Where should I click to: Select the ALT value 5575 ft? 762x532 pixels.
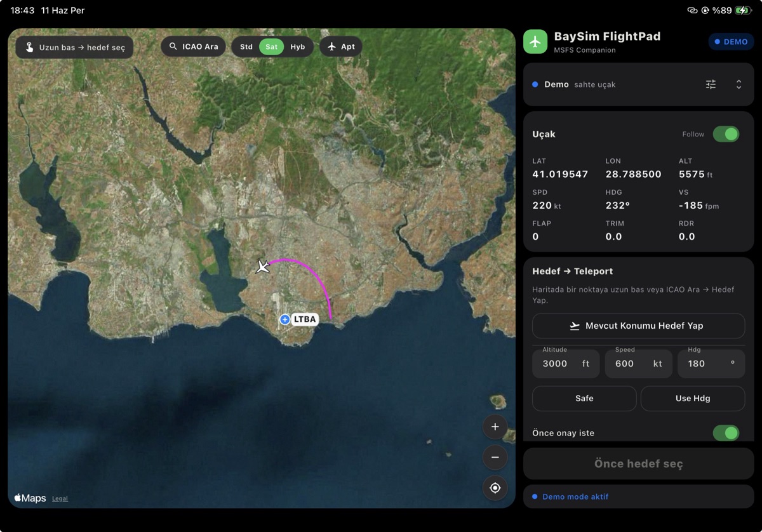pos(695,174)
